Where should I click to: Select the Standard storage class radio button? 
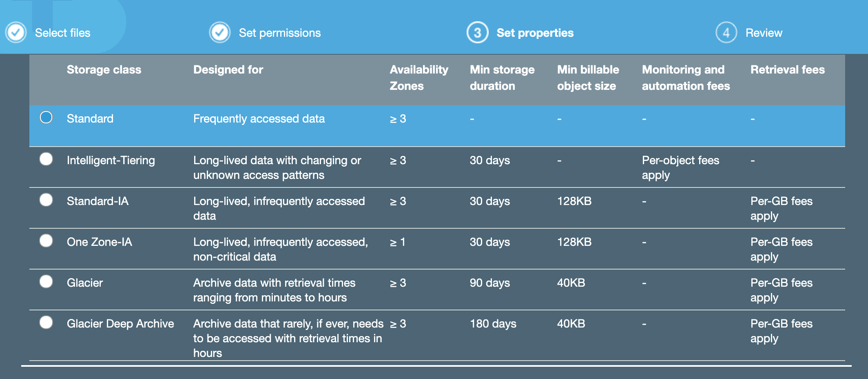(x=46, y=118)
